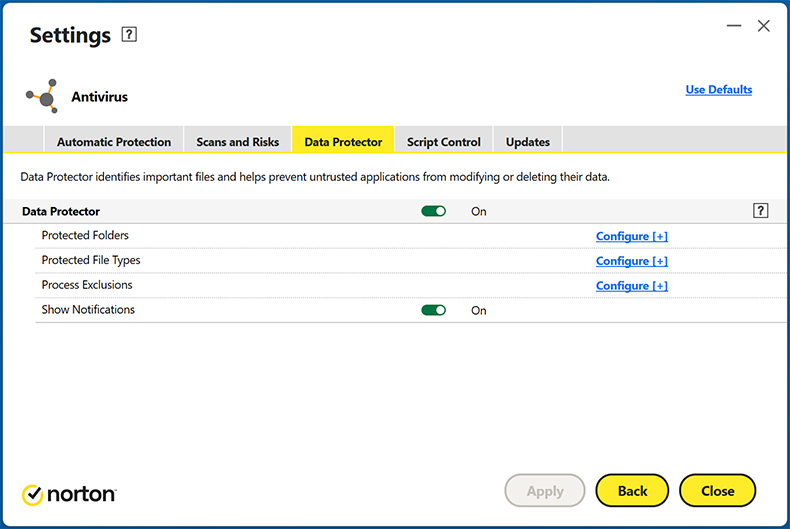Open the Scans and Risks tab
The image size is (790, 529).
(x=238, y=142)
